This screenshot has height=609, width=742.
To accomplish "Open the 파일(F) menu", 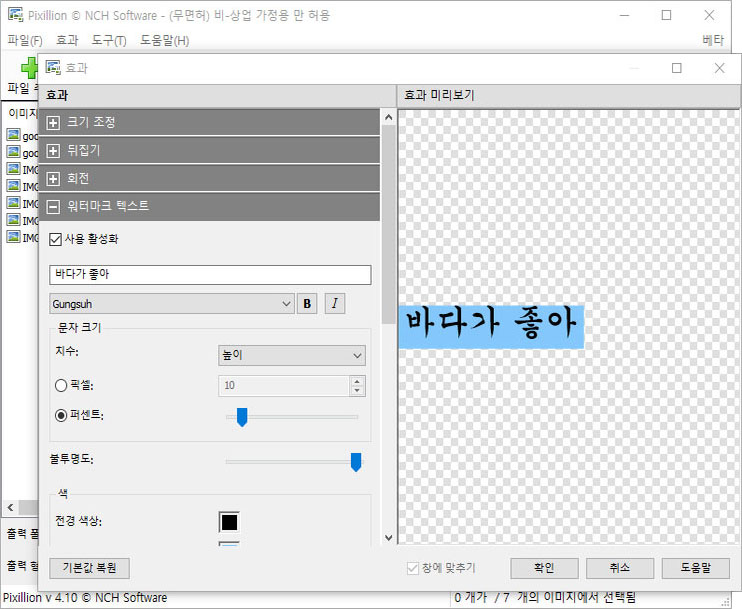I will coord(25,41).
